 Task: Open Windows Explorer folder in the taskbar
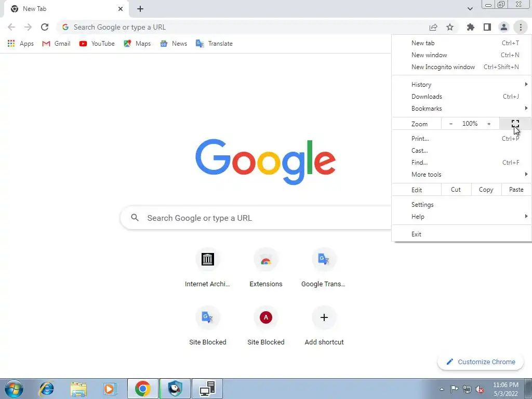pyautogui.click(x=78, y=389)
